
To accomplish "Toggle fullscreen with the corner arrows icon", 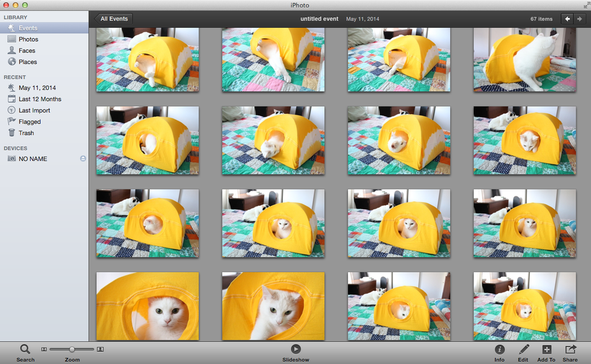I will pos(587,5).
